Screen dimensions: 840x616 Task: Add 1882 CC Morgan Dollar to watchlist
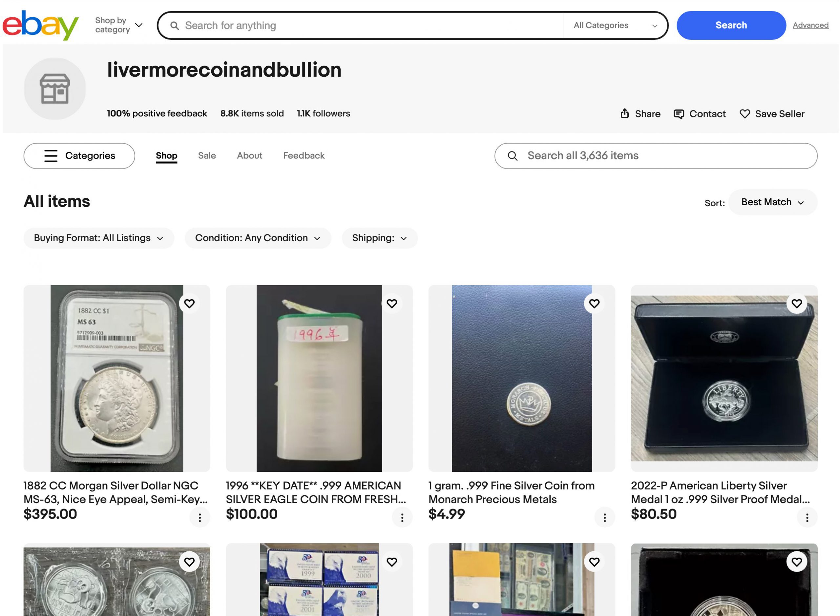click(189, 304)
